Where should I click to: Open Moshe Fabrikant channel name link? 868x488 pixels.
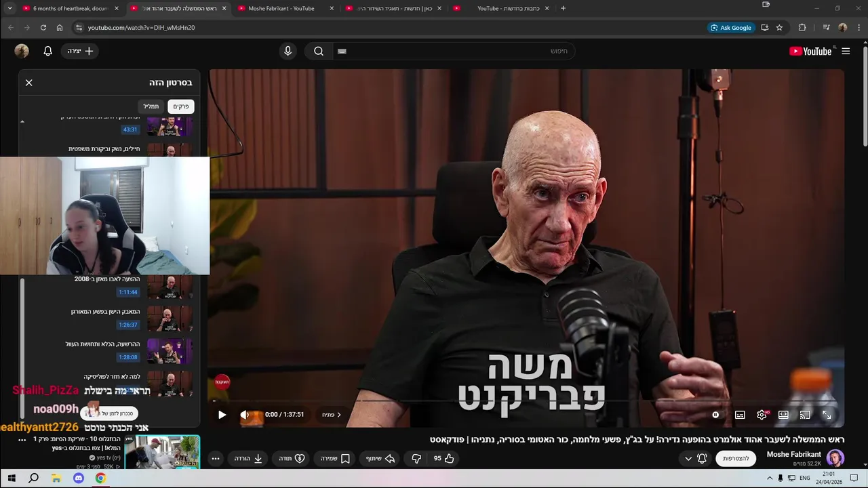(793, 454)
